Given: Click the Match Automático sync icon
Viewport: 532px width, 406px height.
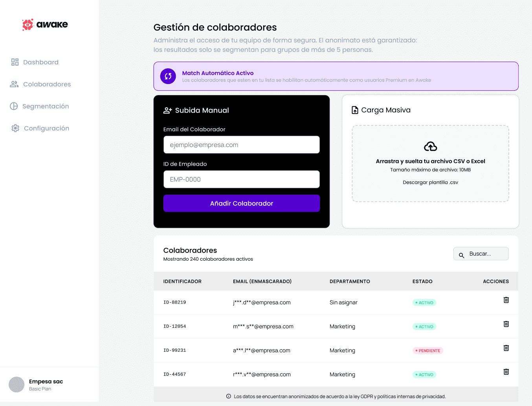Looking at the screenshot, I should 168,76.
